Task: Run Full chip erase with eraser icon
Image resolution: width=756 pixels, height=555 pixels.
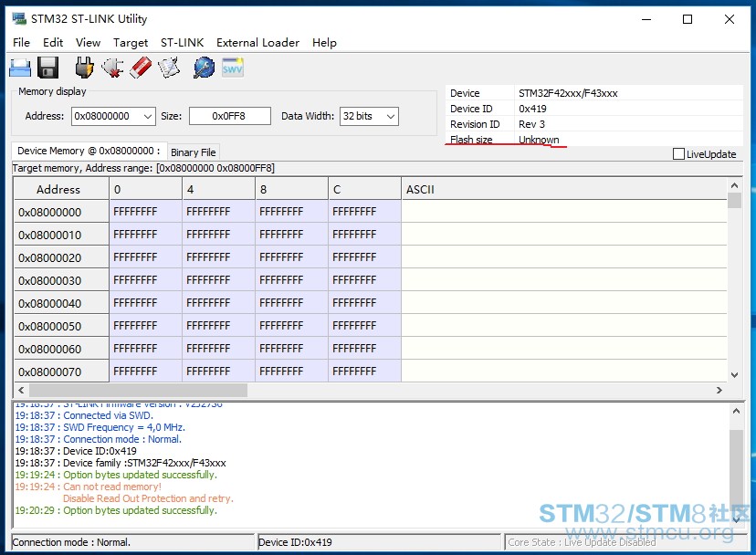Action: (x=141, y=68)
